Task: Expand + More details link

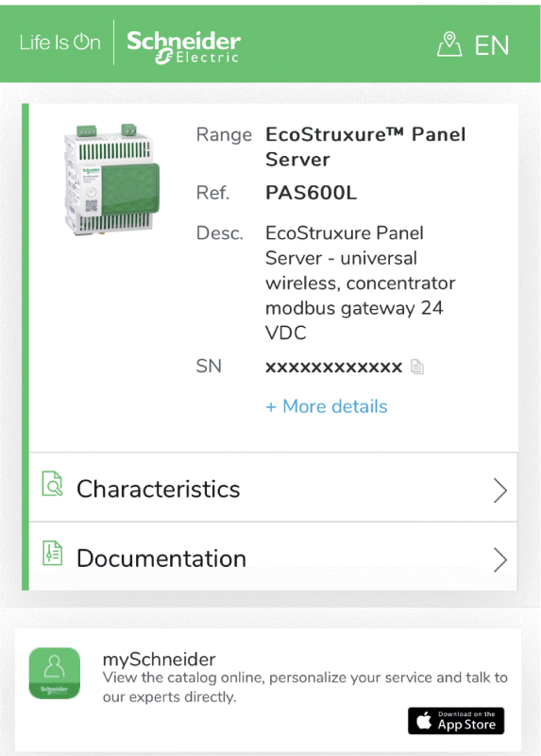Action: coord(326,406)
